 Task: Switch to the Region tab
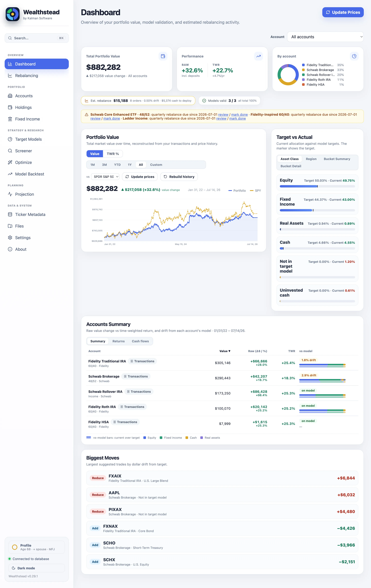coord(311,159)
